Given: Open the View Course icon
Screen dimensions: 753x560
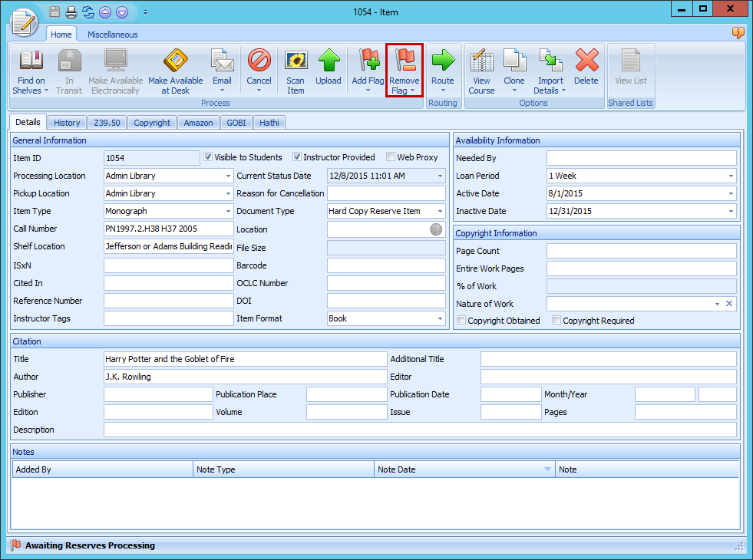Looking at the screenshot, I should (481, 61).
